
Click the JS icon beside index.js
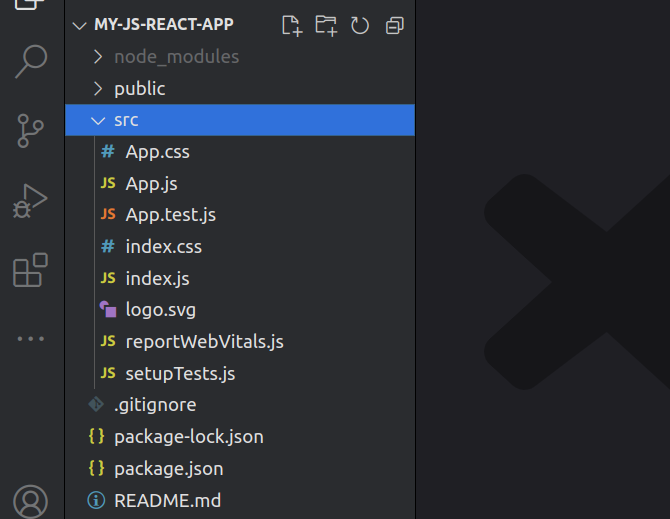(x=108, y=278)
